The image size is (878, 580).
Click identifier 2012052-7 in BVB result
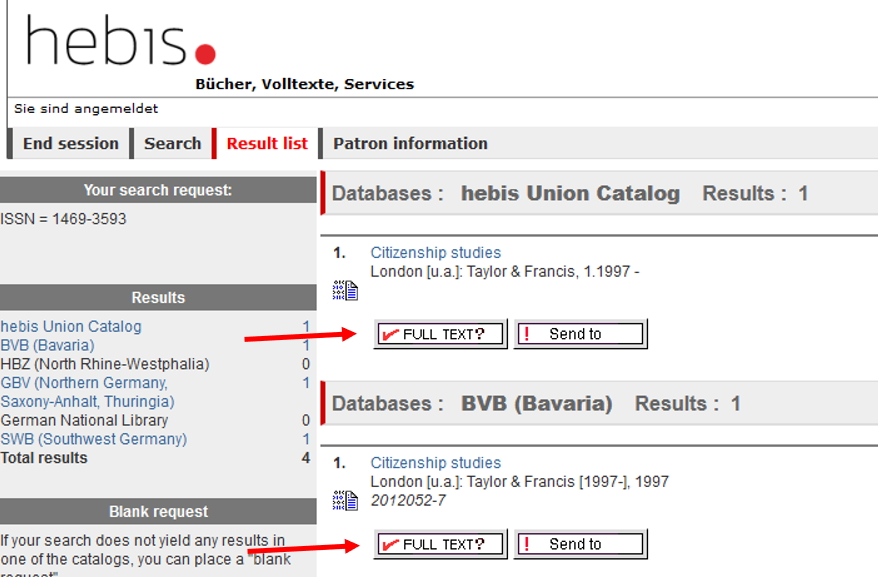408,501
